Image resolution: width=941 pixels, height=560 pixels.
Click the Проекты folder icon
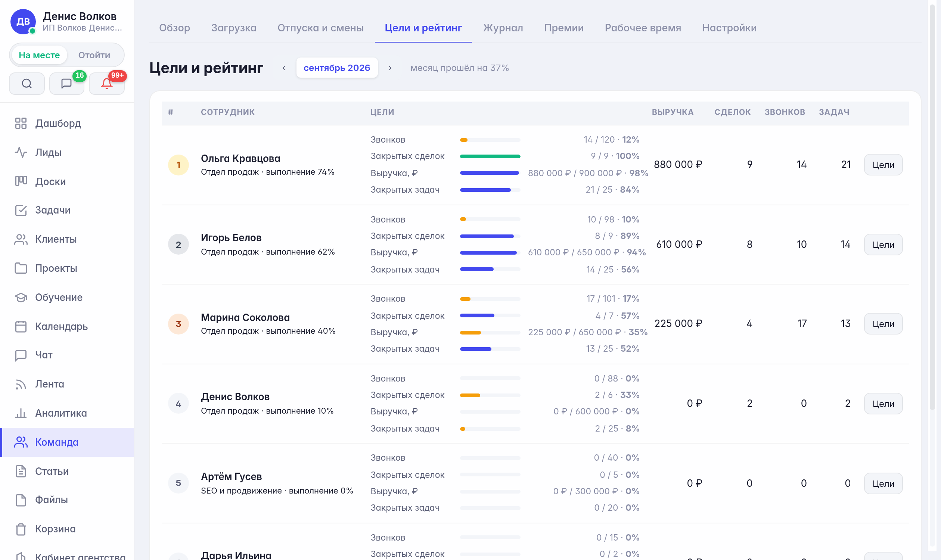tap(21, 268)
